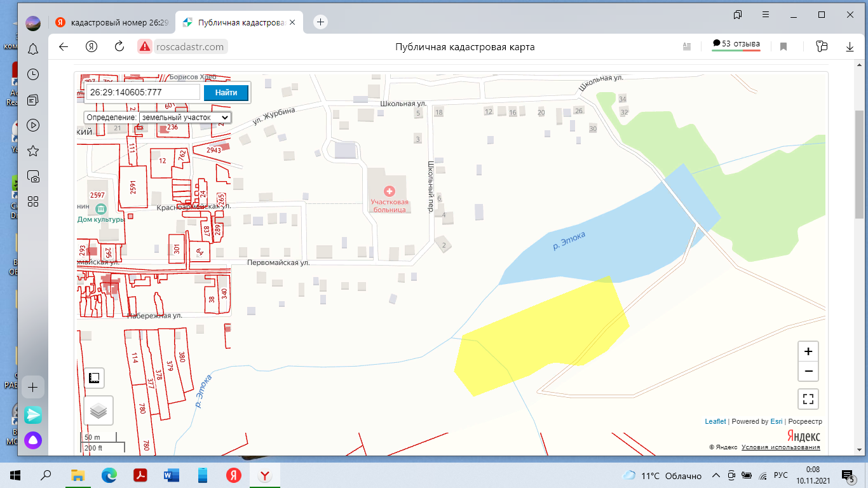This screenshot has width=868, height=488.
Task: Bookmark this page using bookmark icon
Action: tap(783, 46)
